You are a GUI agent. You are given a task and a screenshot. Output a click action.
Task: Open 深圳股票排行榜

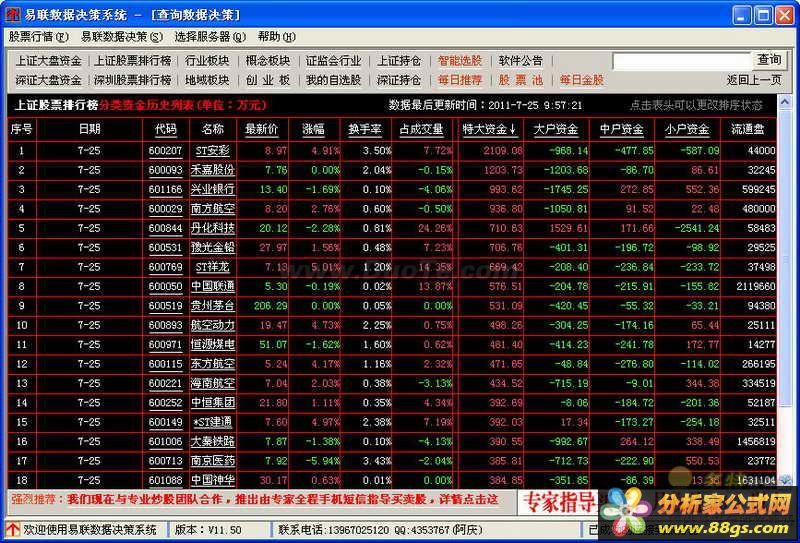pyautogui.click(x=133, y=80)
